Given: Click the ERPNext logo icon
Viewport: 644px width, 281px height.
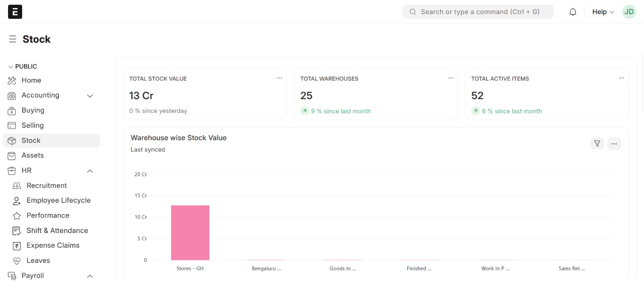Looking at the screenshot, I should click(x=15, y=12).
